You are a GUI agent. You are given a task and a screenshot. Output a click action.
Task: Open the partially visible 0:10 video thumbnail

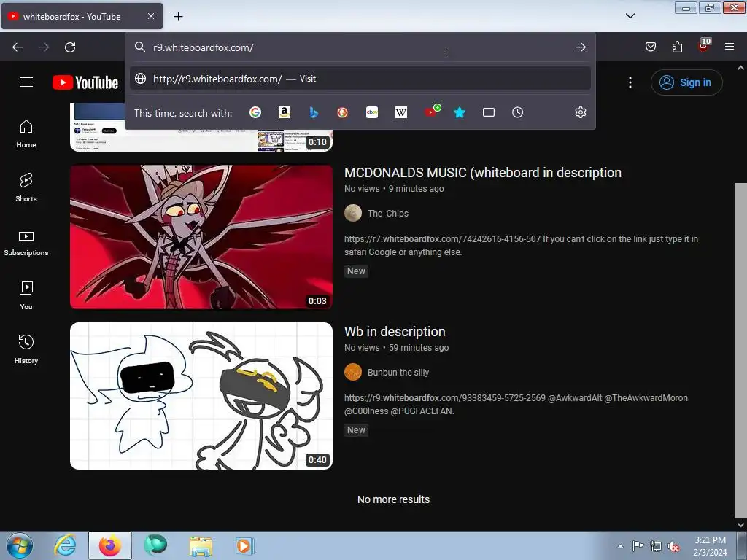click(201, 140)
